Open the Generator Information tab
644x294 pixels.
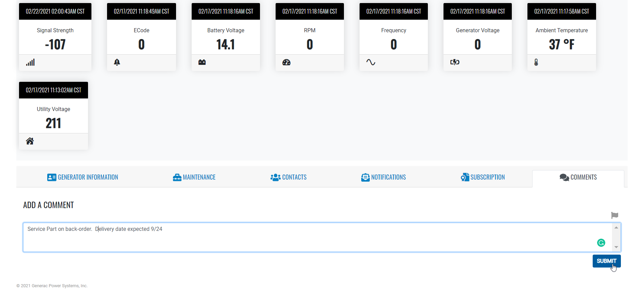pos(83,177)
